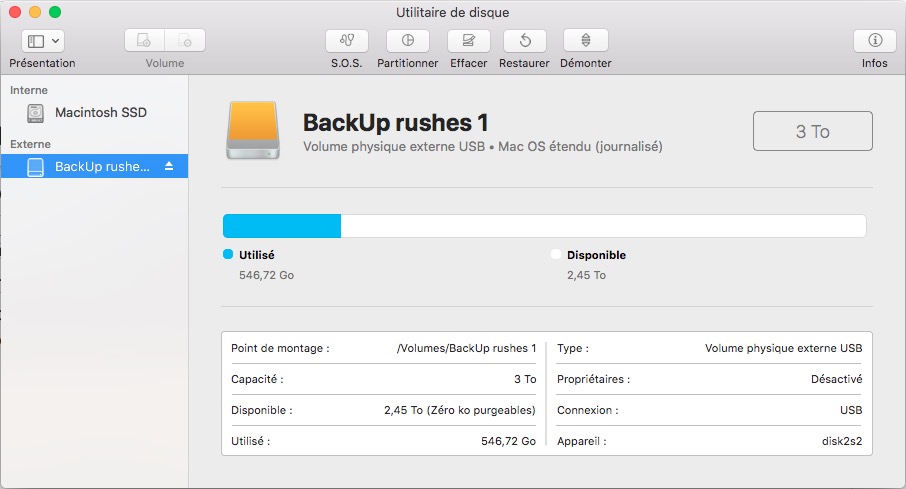Image resolution: width=906 pixels, height=489 pixels.
Task: Click the white Disponible legend dot
Action: click(556, 255)
